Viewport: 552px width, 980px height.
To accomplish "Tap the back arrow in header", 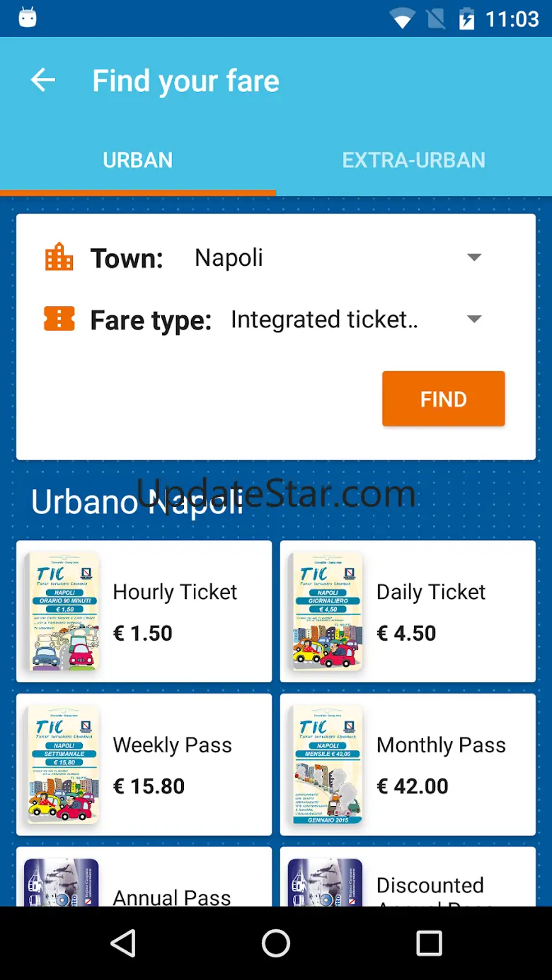I will [43, 81].
